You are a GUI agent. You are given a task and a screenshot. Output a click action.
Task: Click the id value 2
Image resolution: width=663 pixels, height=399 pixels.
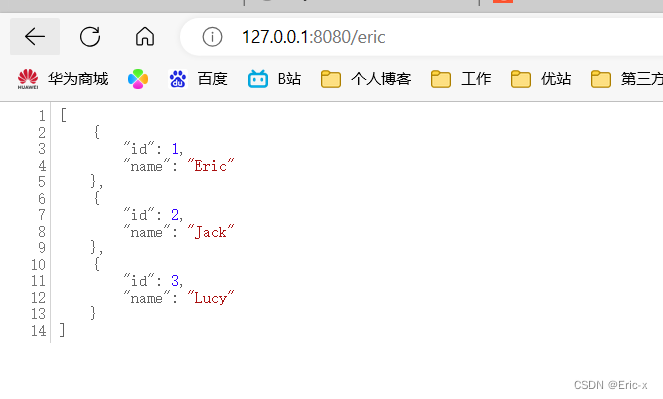tap(175, 215)
